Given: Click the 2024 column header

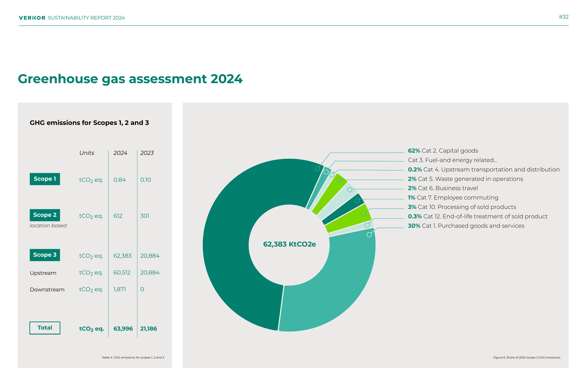Looking at the screenshot, I should click(x=120, y=153).
